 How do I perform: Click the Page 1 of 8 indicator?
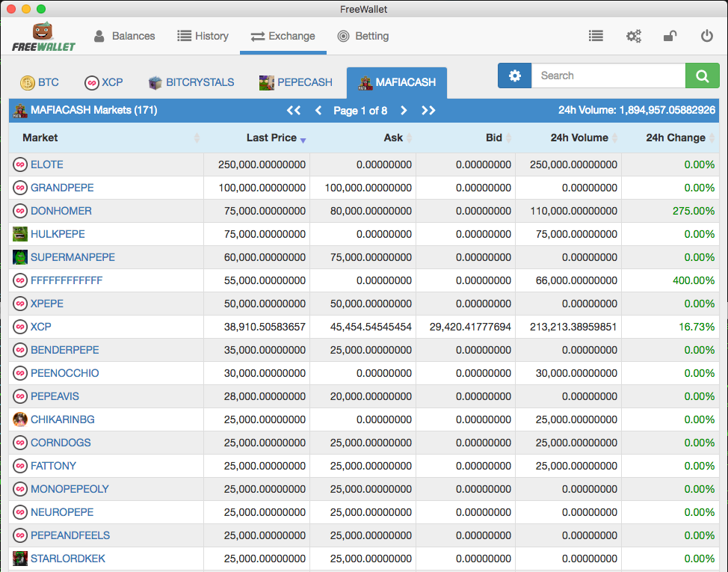[360, 111]
